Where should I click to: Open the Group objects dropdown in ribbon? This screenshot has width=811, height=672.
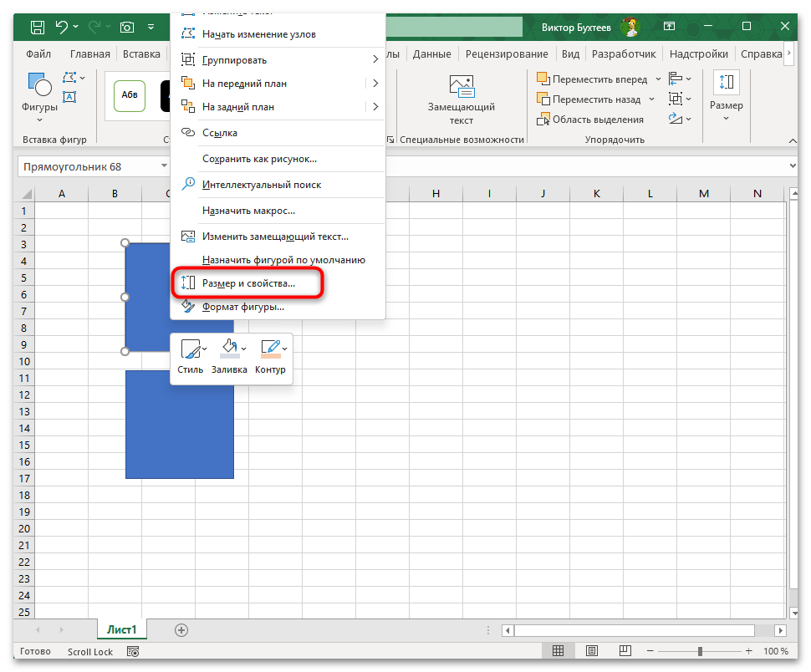(x=680, y=99)
